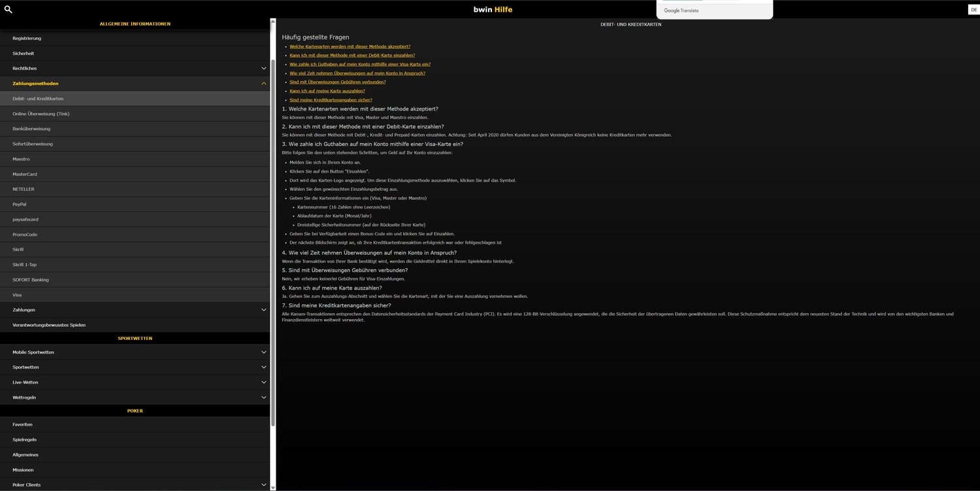Follow link about Debit-Karte einzahlen
Image resolution: width=980 pixels, height=491 pixels.
(x=352, y=56)
